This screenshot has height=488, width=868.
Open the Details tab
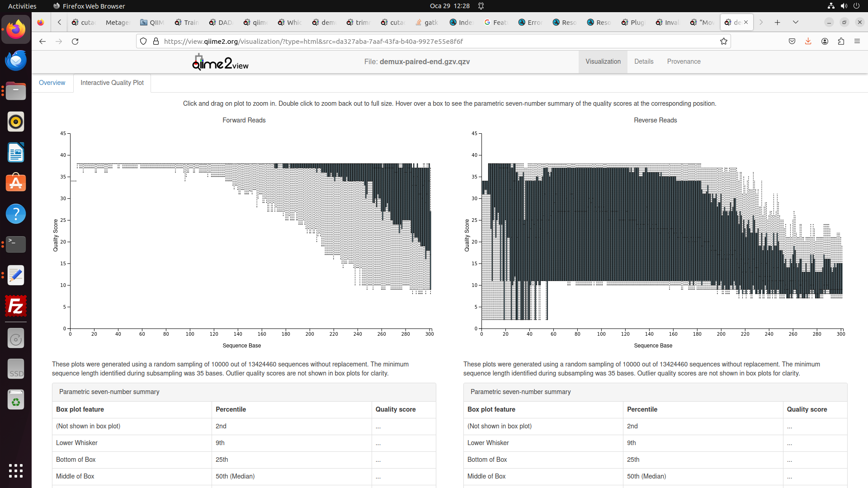tap(644, 61)
